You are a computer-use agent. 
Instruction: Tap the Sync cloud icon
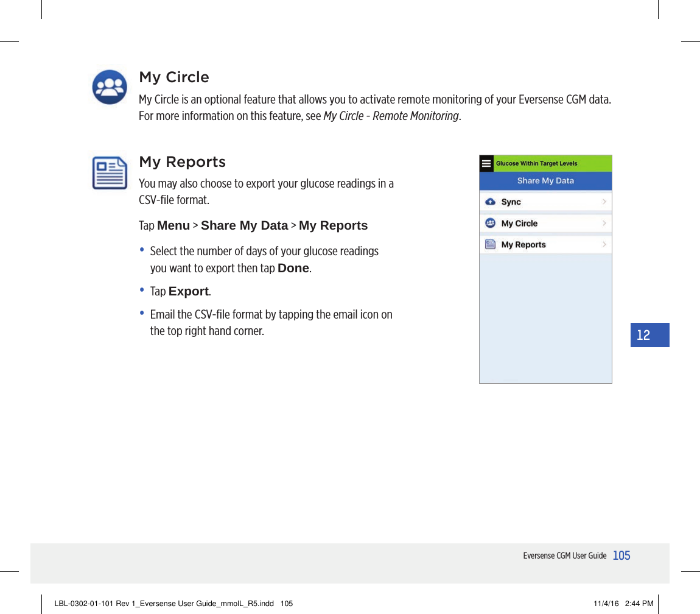(x=490, y=202)
